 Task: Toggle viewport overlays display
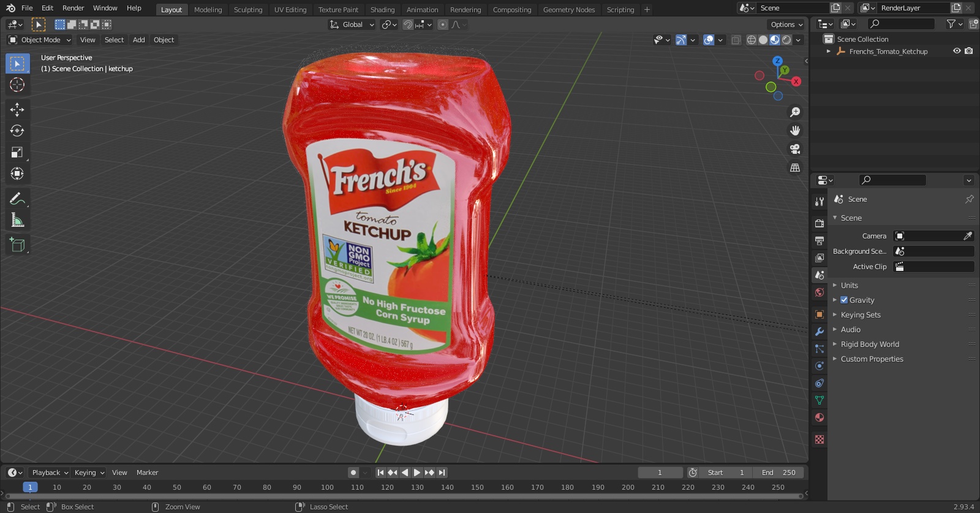tap(709, 40)
